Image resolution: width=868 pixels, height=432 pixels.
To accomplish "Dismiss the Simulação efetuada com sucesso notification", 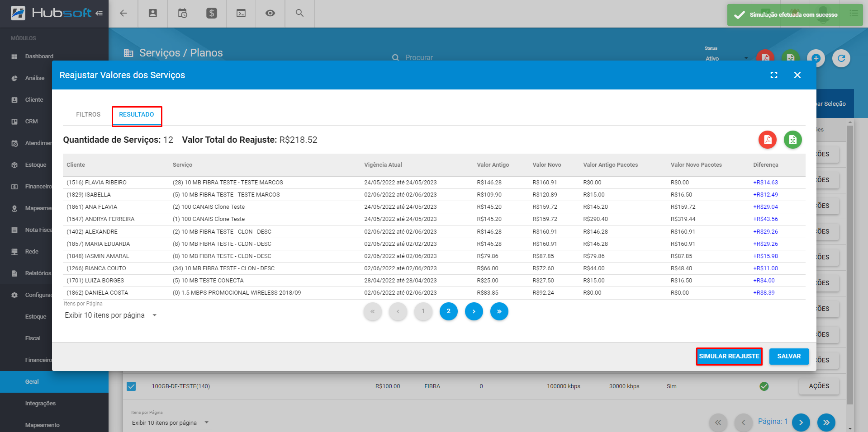I will [x=795, y=15].
